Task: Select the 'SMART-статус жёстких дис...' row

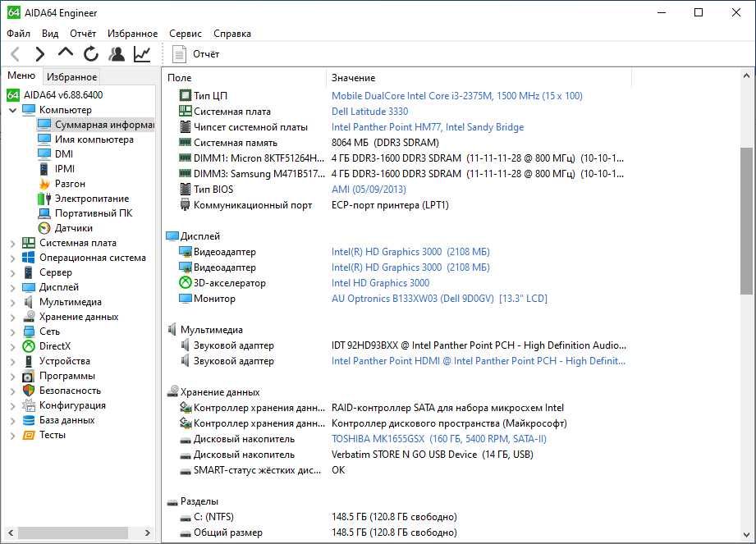Action: tap(263, 470)
